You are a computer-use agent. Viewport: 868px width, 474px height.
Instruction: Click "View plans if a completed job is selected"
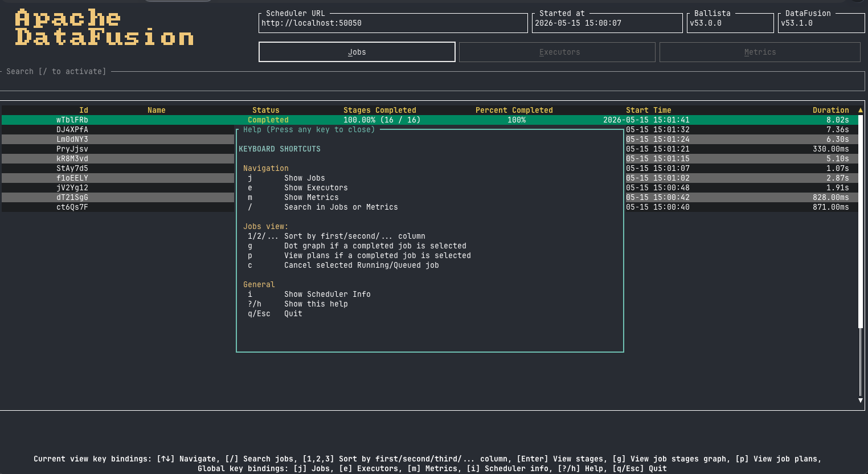(x=378, y=255)
